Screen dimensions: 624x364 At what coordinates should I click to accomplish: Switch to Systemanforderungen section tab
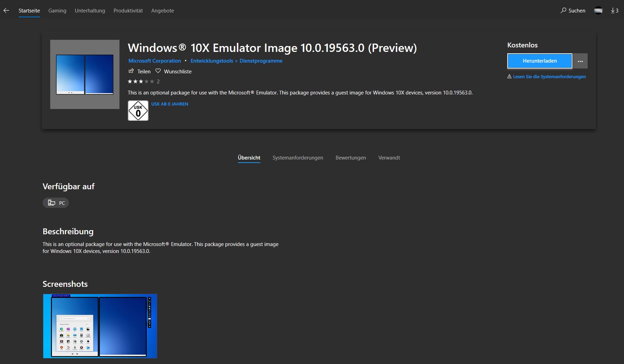tap(298, 158)
